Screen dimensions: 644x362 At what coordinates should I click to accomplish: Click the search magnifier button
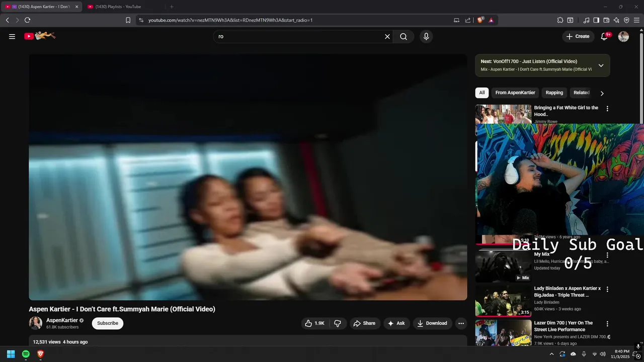(x=404, y=36)
